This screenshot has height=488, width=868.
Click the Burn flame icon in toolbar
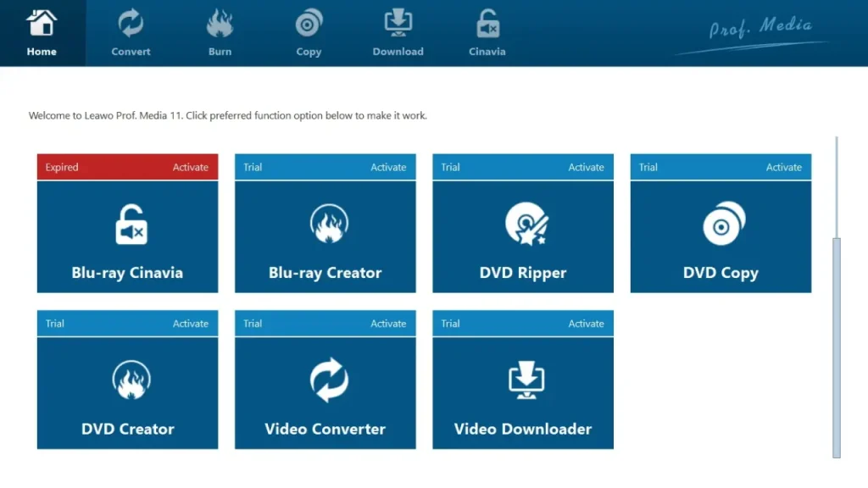220,23
